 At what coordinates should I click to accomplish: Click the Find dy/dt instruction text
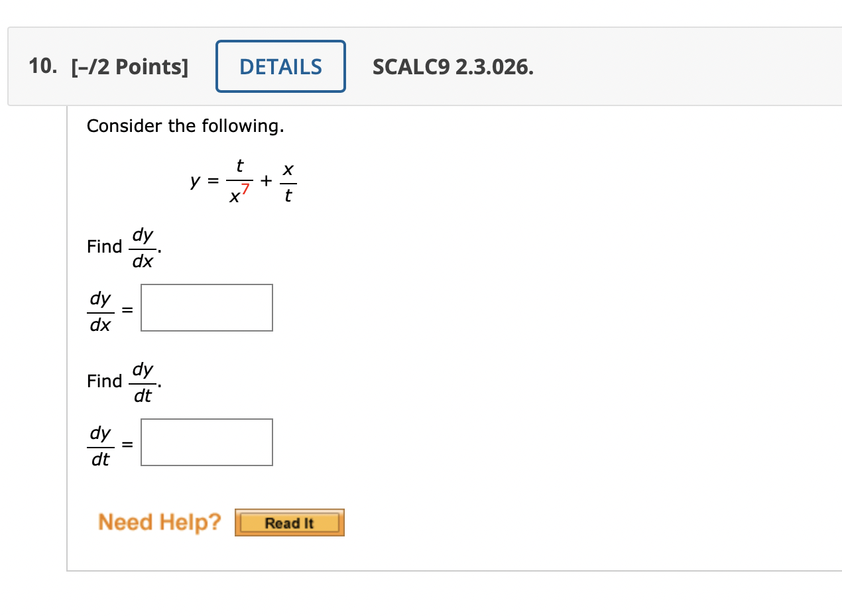pos(123,381)
